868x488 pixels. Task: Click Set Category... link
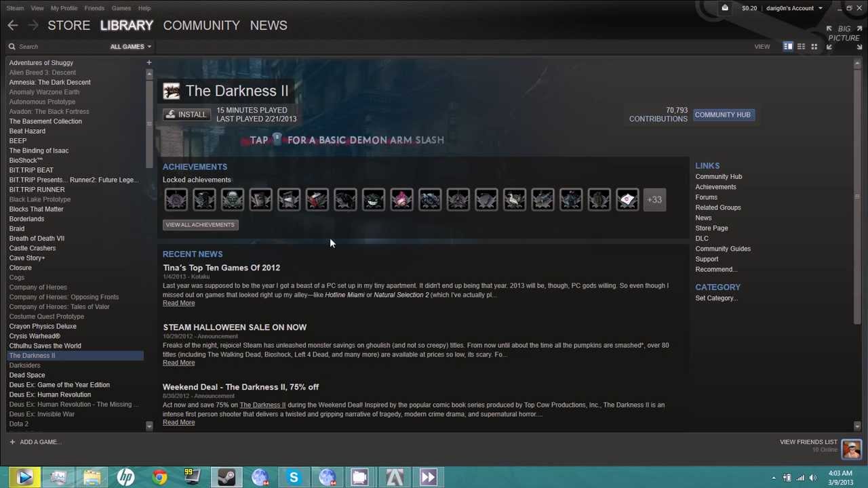pos(716,298)
